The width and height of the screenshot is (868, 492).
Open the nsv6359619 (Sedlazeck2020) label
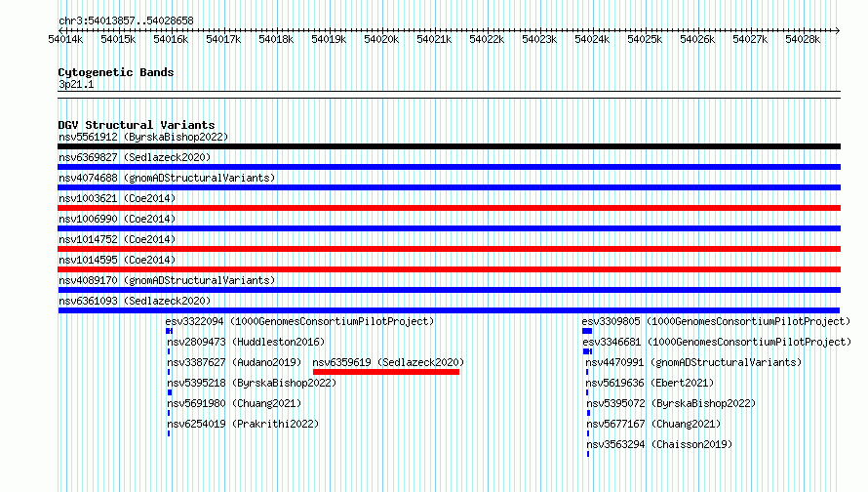point(388,362)
